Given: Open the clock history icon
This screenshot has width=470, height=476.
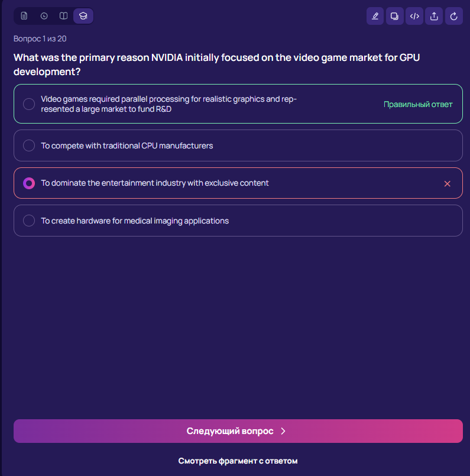Looking at the screenshot, I should click(44, 16).
